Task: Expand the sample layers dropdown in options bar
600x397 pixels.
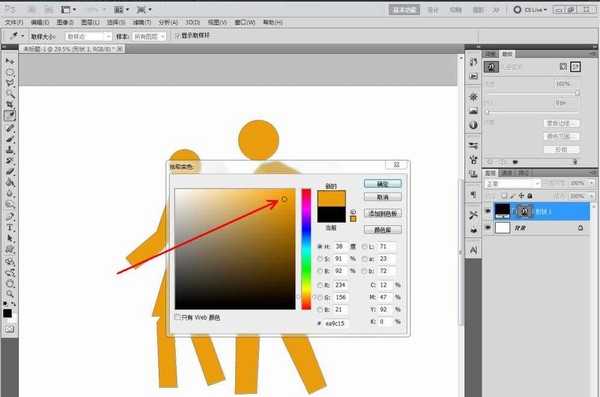Action: click(149, 36)
